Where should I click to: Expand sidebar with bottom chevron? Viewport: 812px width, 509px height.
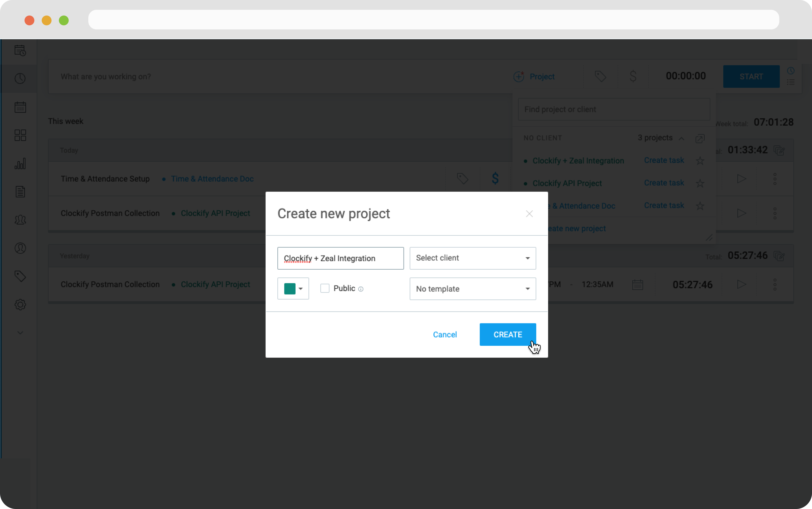[20, 333]
